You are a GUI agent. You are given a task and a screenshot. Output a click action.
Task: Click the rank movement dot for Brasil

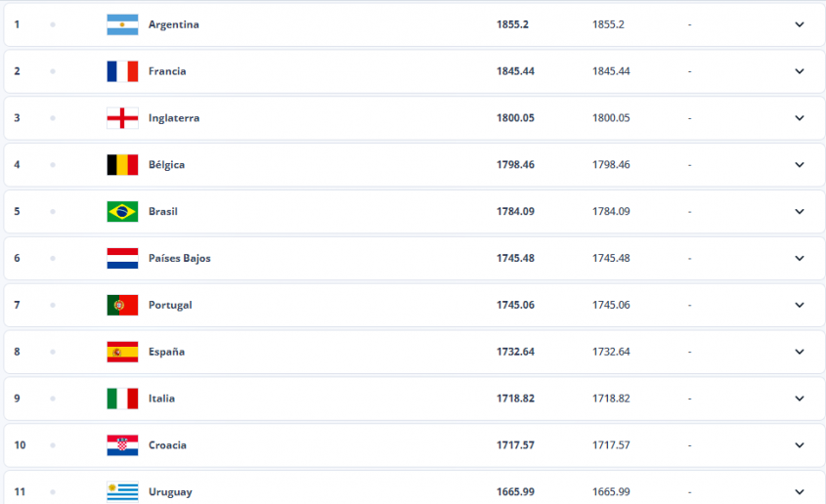click(53, 212)
